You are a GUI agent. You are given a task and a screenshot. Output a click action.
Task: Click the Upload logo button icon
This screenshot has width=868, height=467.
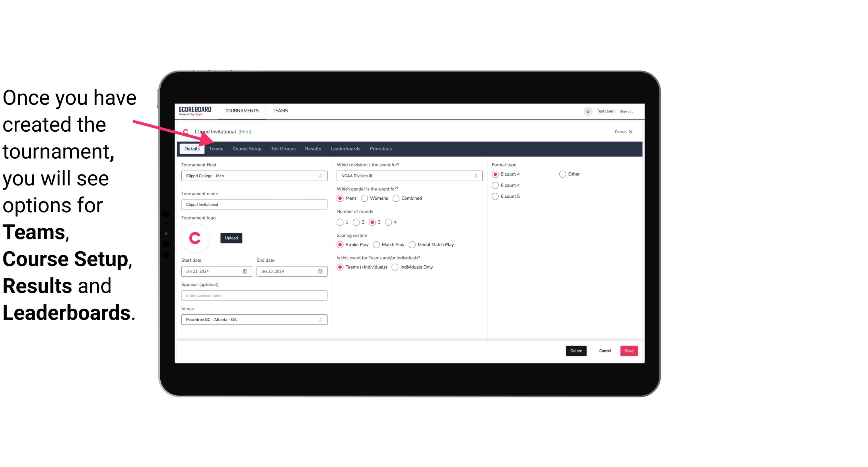click(x=231, y=238)
